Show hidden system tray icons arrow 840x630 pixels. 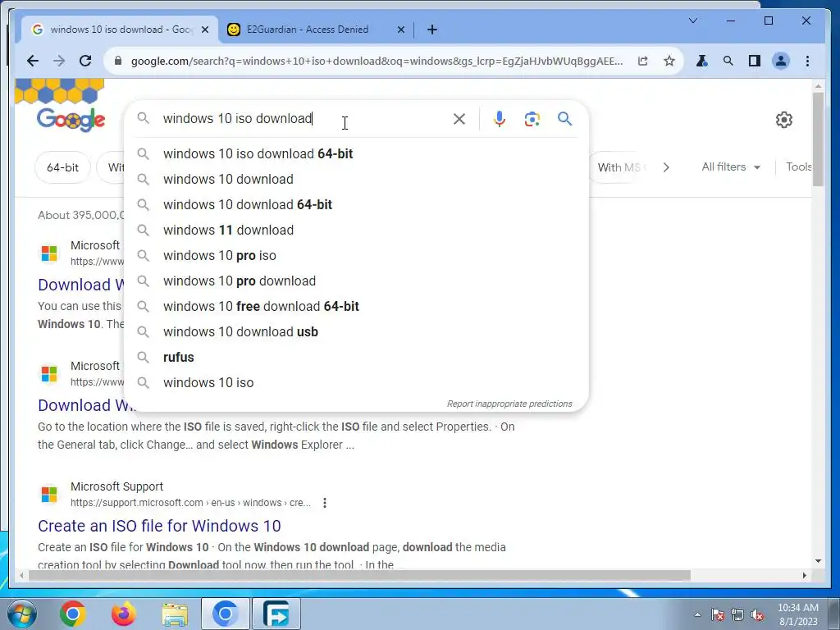(697, 614)
